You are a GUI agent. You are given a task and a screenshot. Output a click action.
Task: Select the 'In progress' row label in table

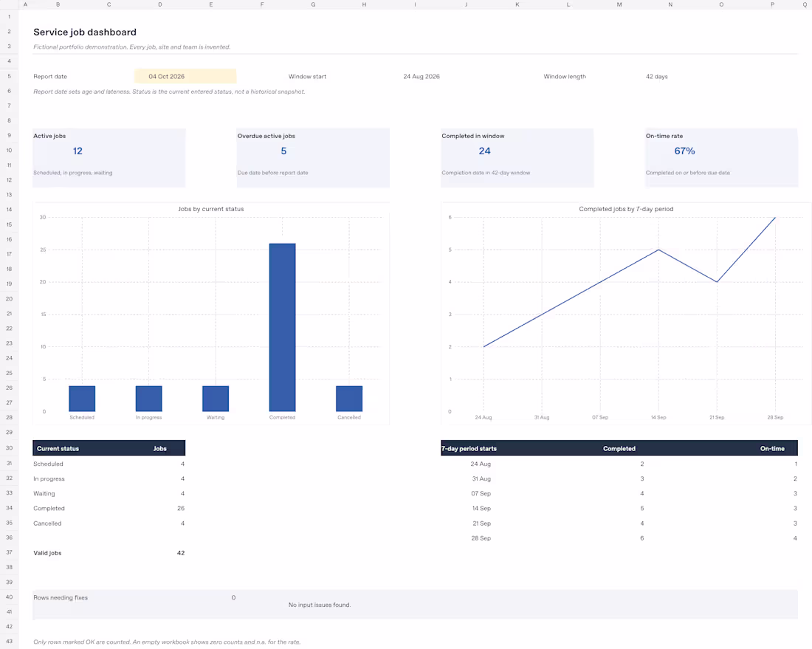click(x=49, y=479)
